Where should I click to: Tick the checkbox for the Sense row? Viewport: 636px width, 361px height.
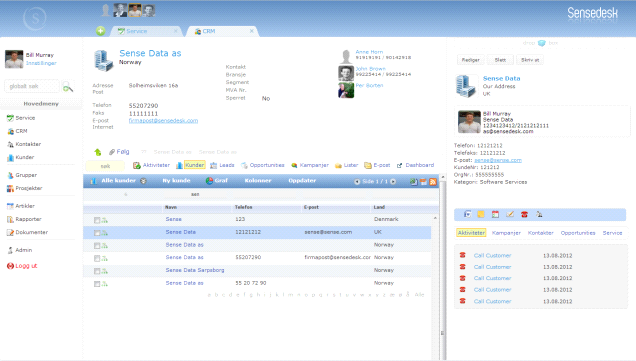click(x=97, y=220)
